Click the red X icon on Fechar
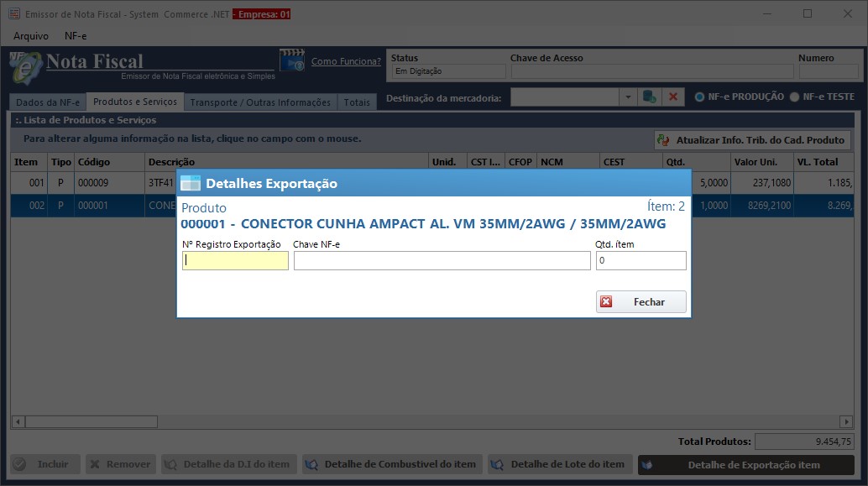This screenshot has width=868, height=486. point(606,302)
